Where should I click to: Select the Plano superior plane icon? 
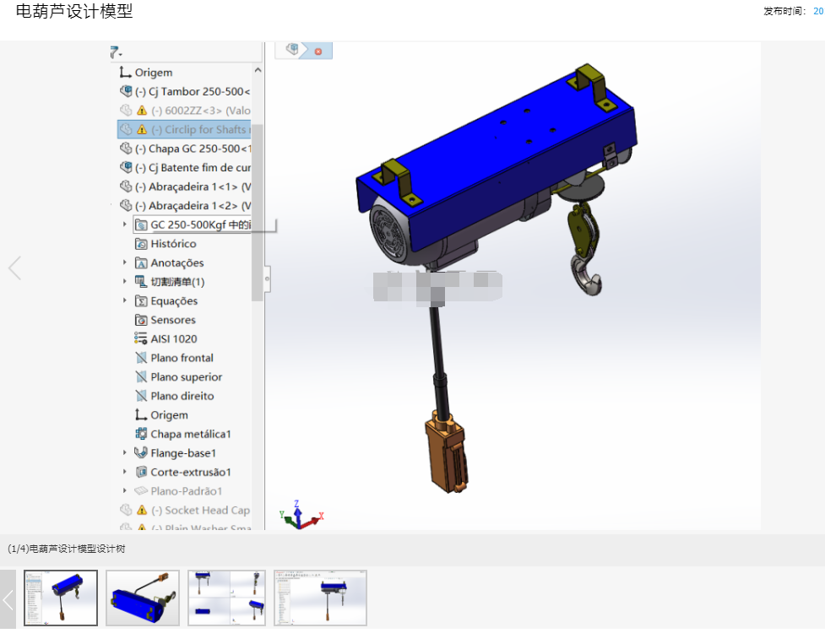pos(141,377)
